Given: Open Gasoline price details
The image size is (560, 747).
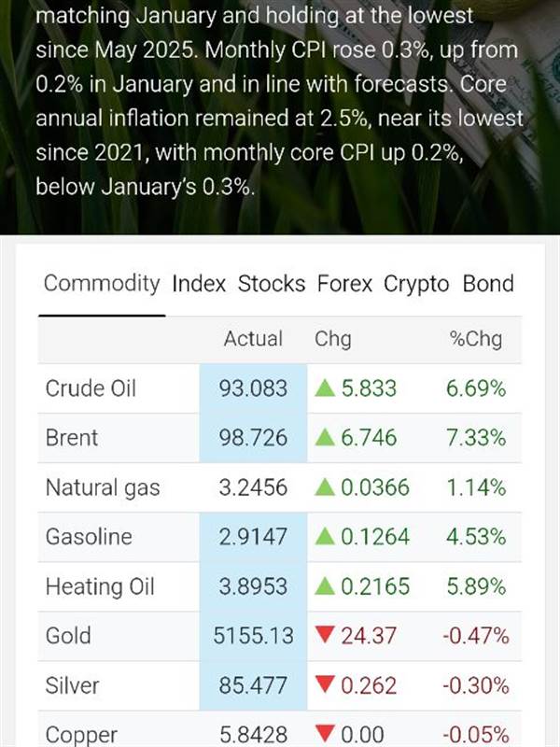Looking at the screenshot, I should [x=89, y=537].
